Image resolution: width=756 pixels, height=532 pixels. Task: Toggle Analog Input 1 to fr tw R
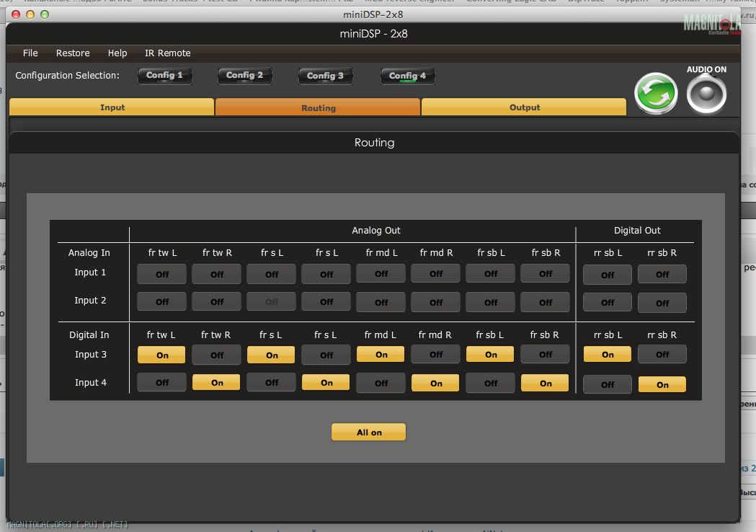tap(216, 274)
